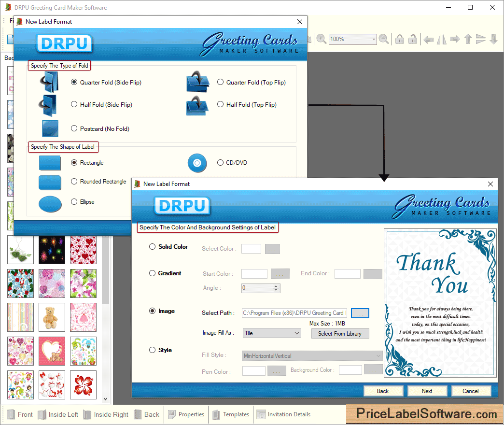Click the down arrow toolbar icon
This screenshot has width=504, height=425.
(x=494, y=39)
